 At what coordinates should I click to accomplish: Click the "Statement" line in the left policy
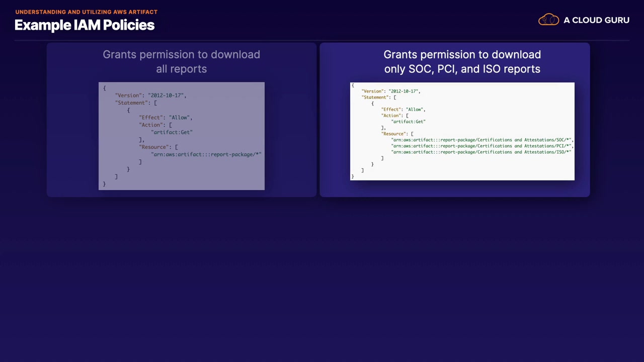click(x=136, y=103)
